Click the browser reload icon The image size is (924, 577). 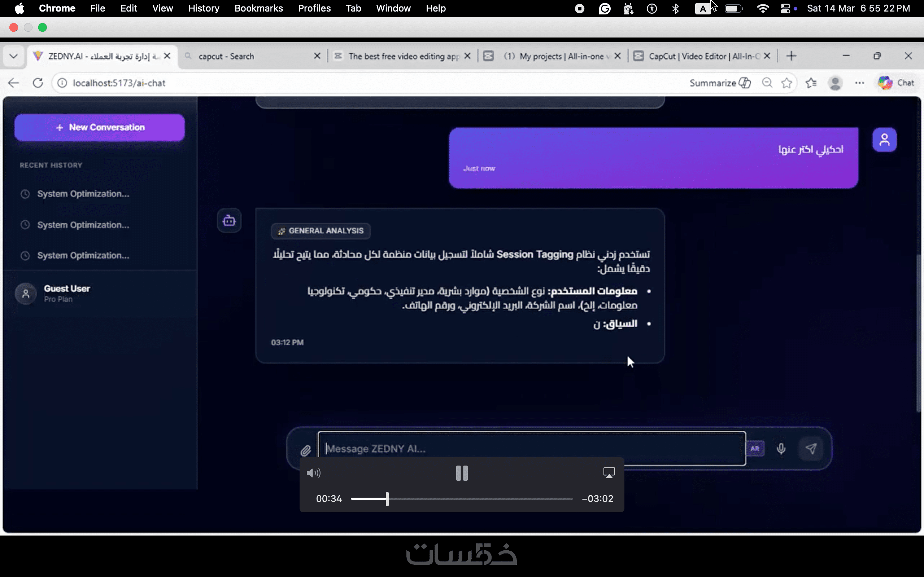38,83
